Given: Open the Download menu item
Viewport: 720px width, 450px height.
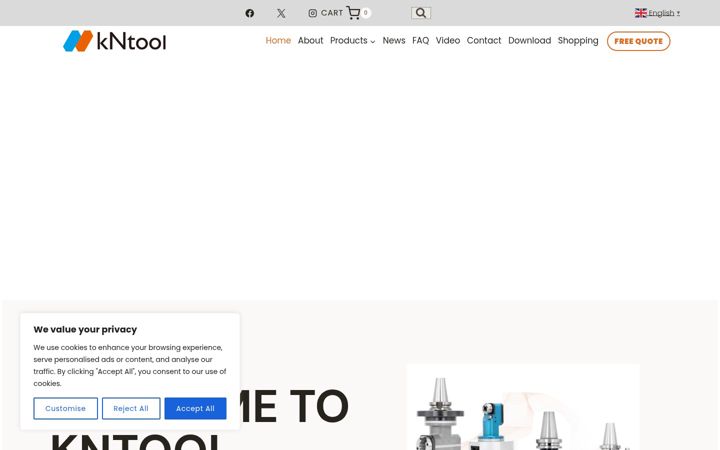Looking at the screenshot, I should pos(529,40).
